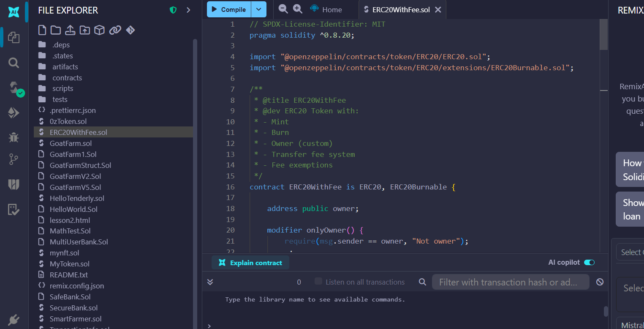
Task: Open the Git source control panel
Action: click(14, 159)
